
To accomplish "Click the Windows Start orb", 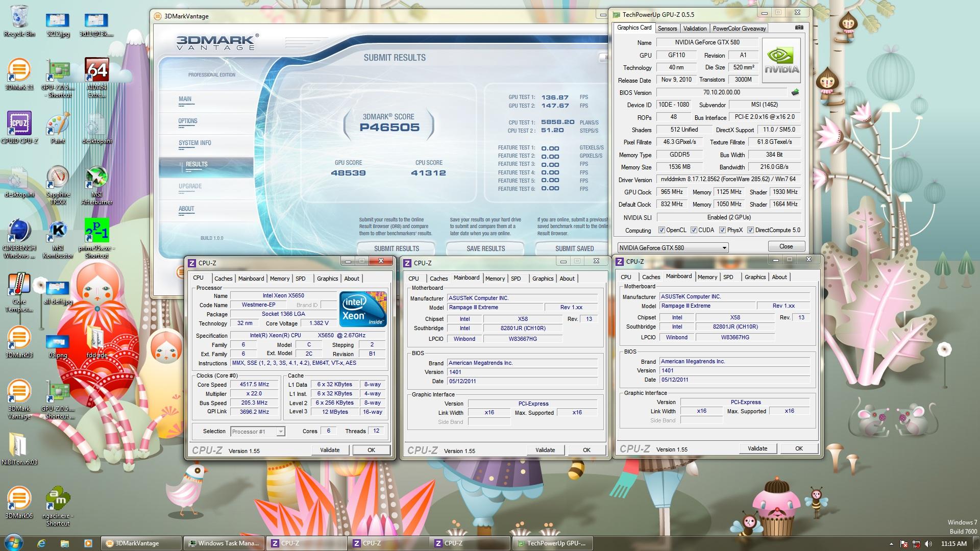I will [x=13, y=542].
